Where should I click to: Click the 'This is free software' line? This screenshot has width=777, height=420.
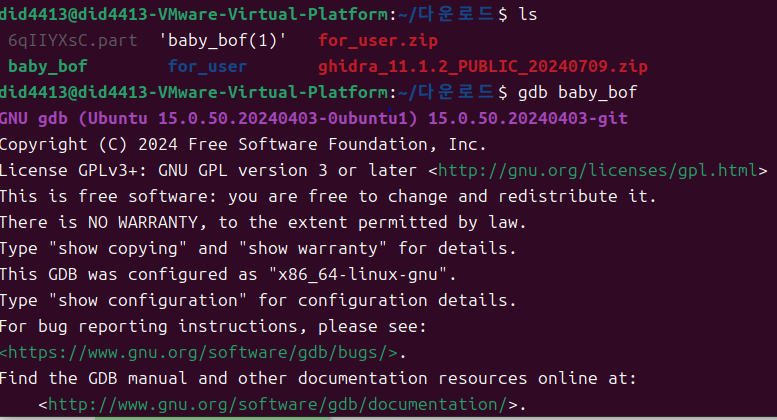click(x=328, y=197)
